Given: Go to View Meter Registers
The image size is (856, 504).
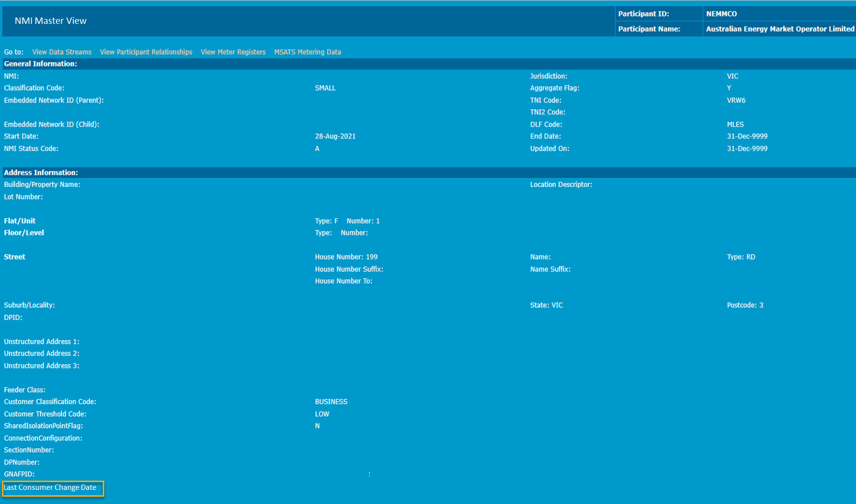Looking at the screenshot, I should click(233, 52).
